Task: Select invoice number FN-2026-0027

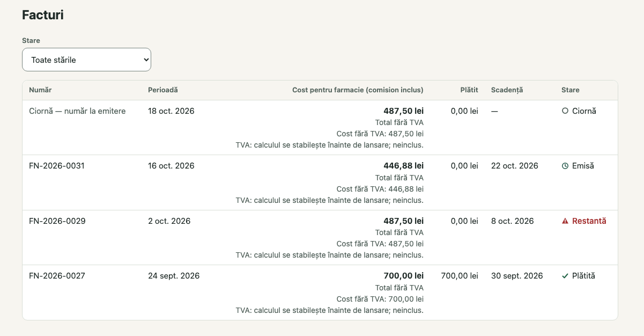Action: point(57,276)
